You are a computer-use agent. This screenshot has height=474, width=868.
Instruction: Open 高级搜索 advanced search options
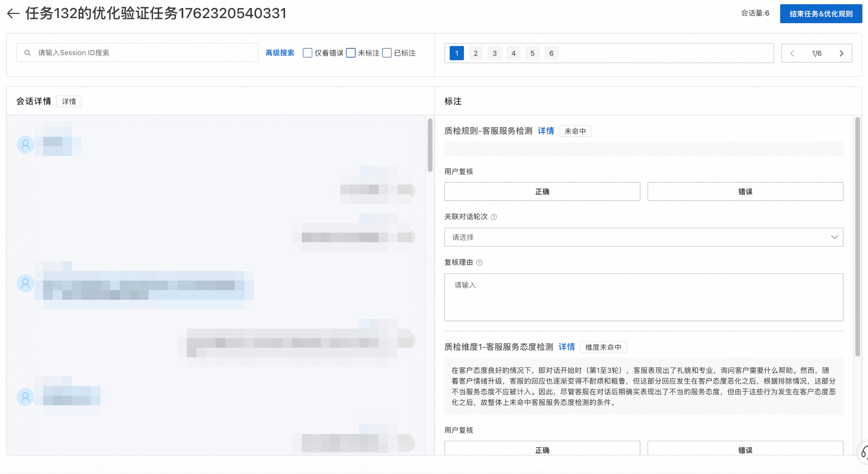(x=279, y=53)
